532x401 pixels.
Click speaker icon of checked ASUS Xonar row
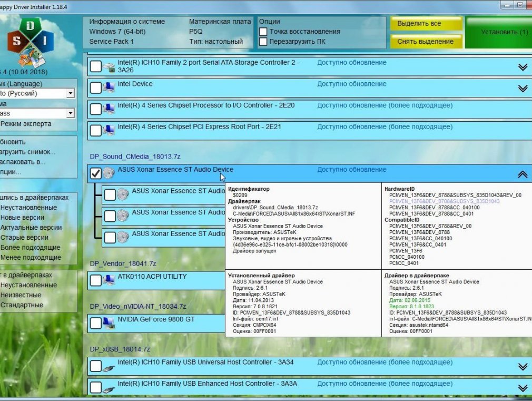click(x=109, y=173)
